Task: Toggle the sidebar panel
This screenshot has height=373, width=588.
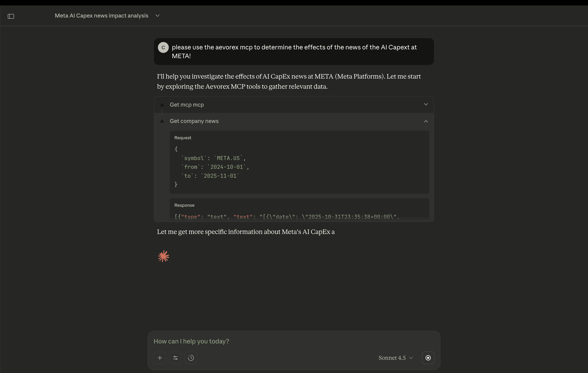Action: (11, 16)
